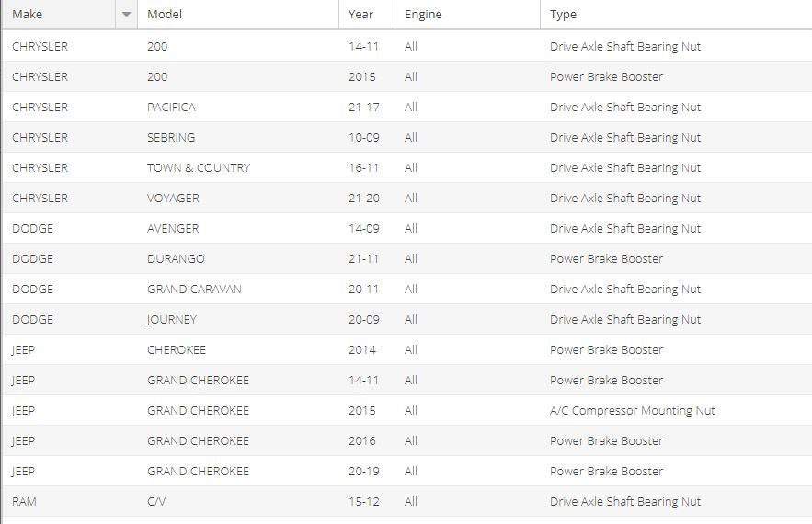
Task: Select the Chrysler 200 2015 row
Action: 407,76
